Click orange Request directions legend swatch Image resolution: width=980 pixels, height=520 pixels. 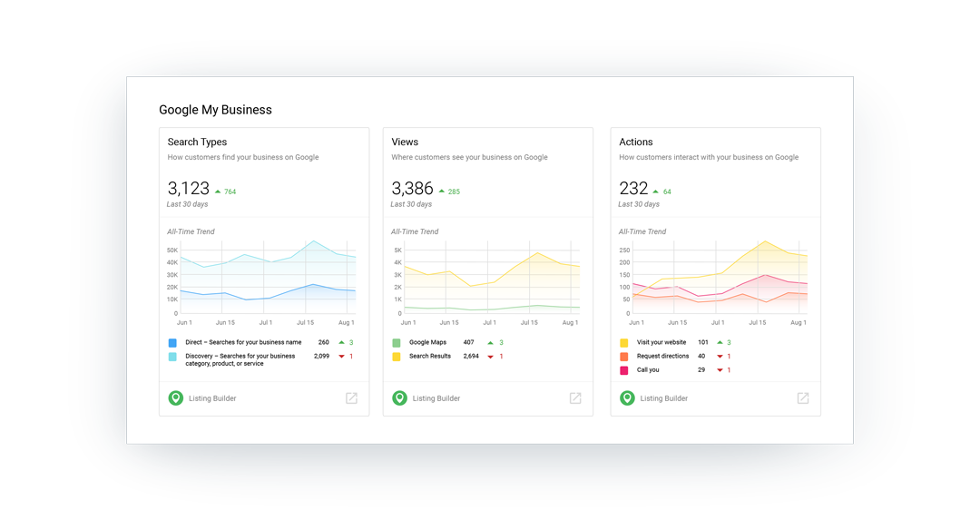623,357
